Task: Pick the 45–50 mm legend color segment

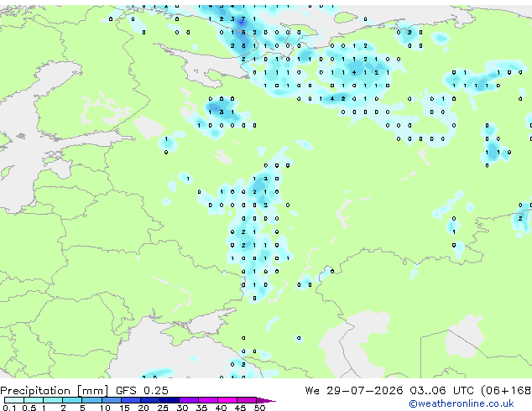Action: (x=247, y=400)
